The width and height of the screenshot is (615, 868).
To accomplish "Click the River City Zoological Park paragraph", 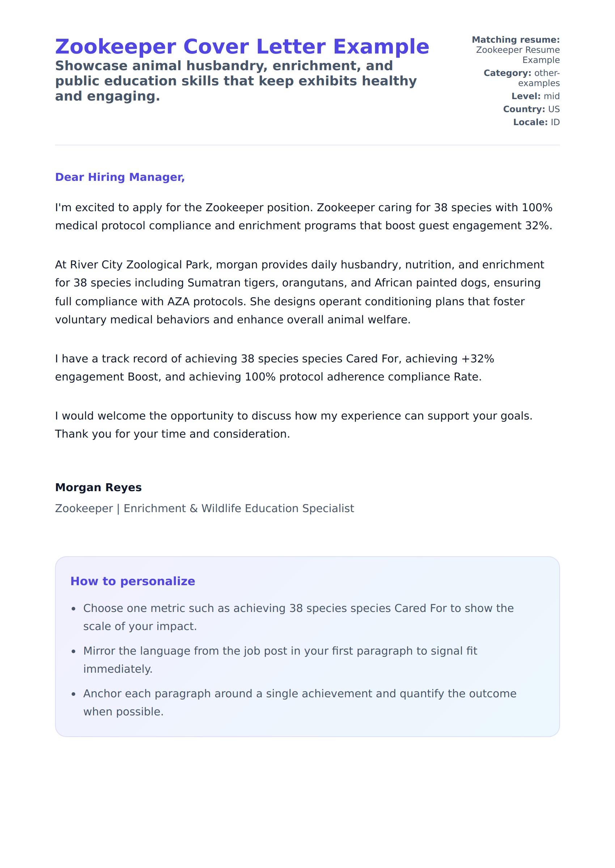I will (x=299, y=292).
